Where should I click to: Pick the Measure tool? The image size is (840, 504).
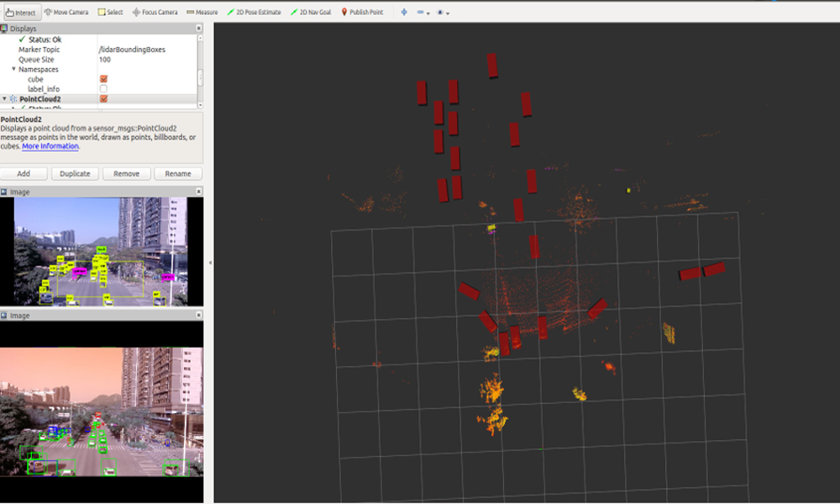pos(202,13)
